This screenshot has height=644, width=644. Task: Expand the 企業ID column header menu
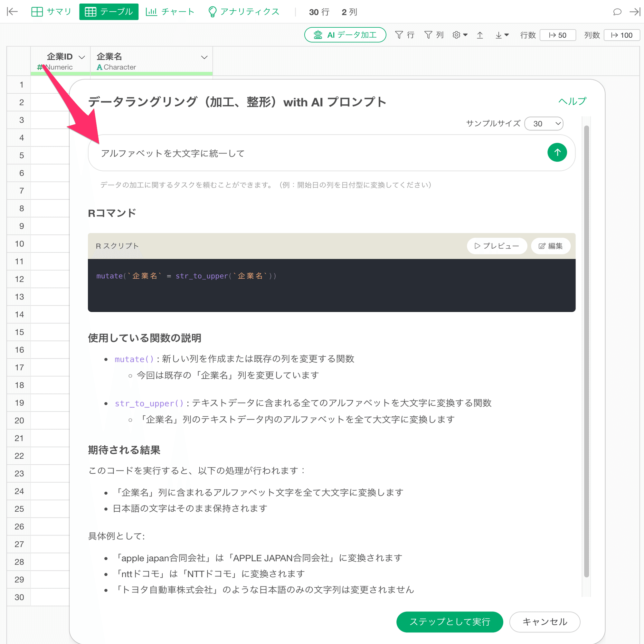click(82, 57)
